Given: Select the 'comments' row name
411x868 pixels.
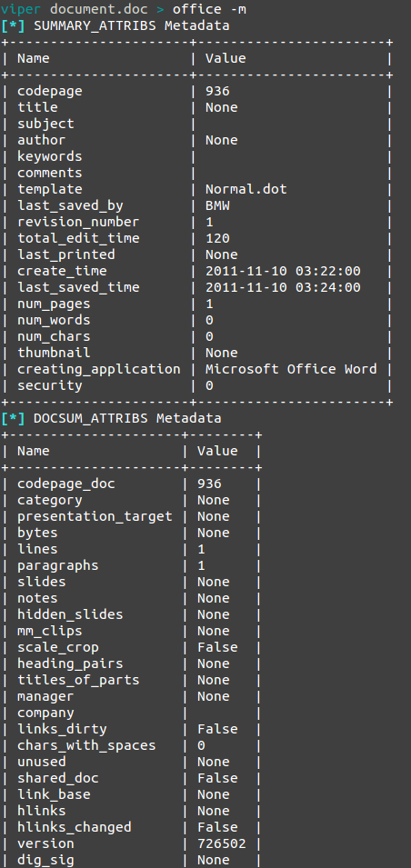Looking at the screenshot, I should (x=50, y=174).
